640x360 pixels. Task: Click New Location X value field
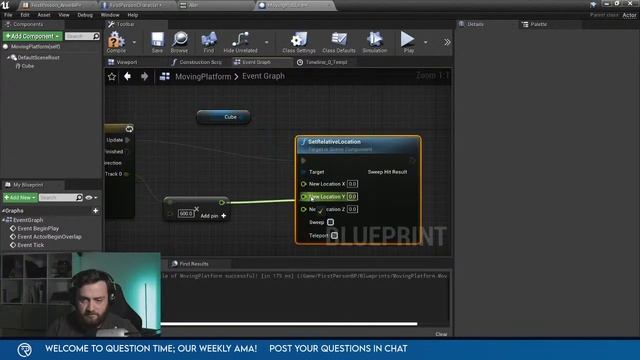click(352, 184)
